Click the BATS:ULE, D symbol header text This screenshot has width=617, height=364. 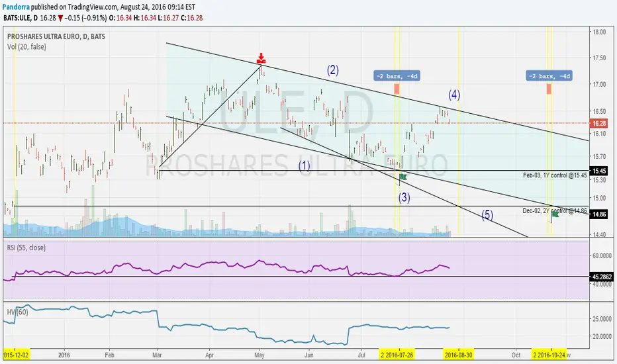tap(20, 18)
